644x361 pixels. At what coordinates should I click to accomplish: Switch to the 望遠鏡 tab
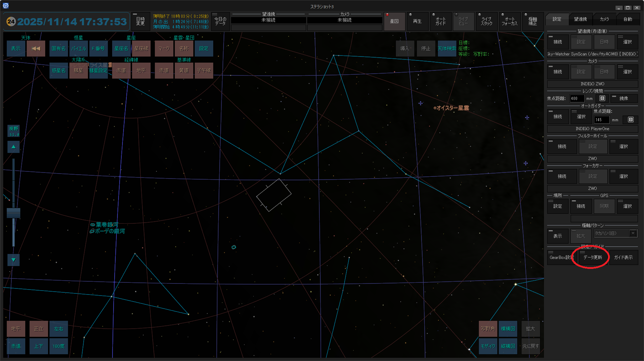[580, 19]
